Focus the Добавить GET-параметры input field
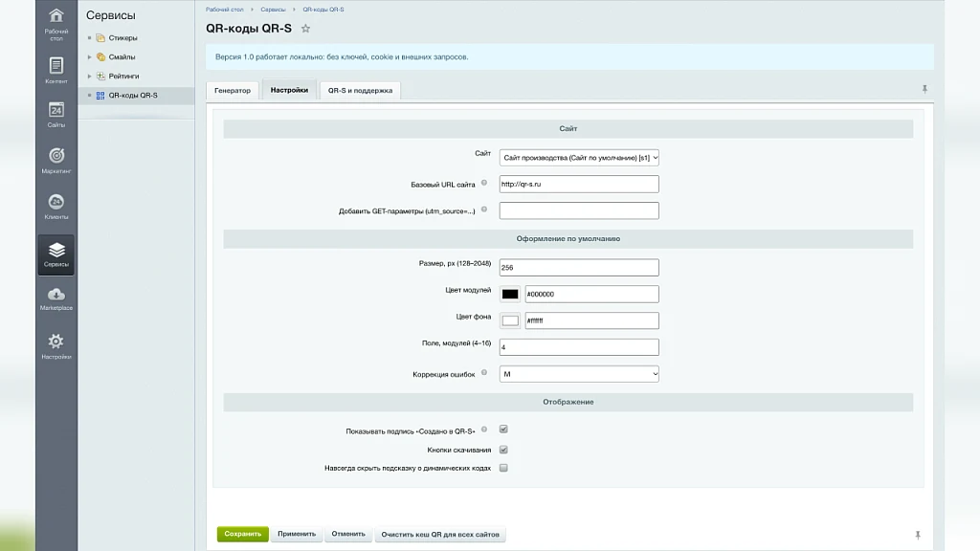The width and height of the screenshot is (980, 551). (x=579, y=210)
